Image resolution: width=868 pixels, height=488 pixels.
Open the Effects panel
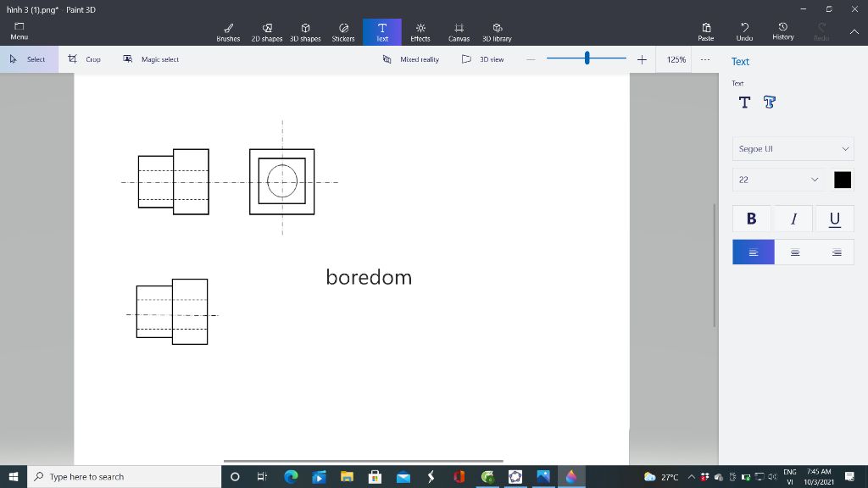(420, 32)
